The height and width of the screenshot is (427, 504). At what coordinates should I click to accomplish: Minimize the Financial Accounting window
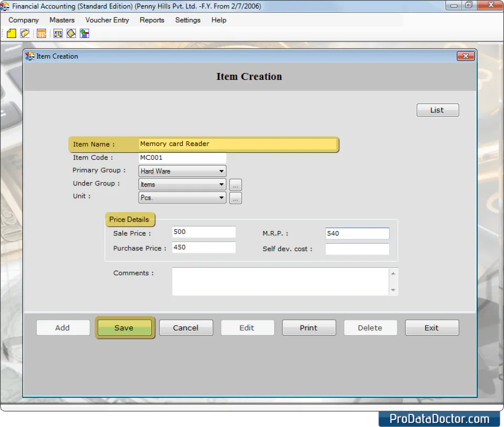pyautogui.click(x=454, y=5)
